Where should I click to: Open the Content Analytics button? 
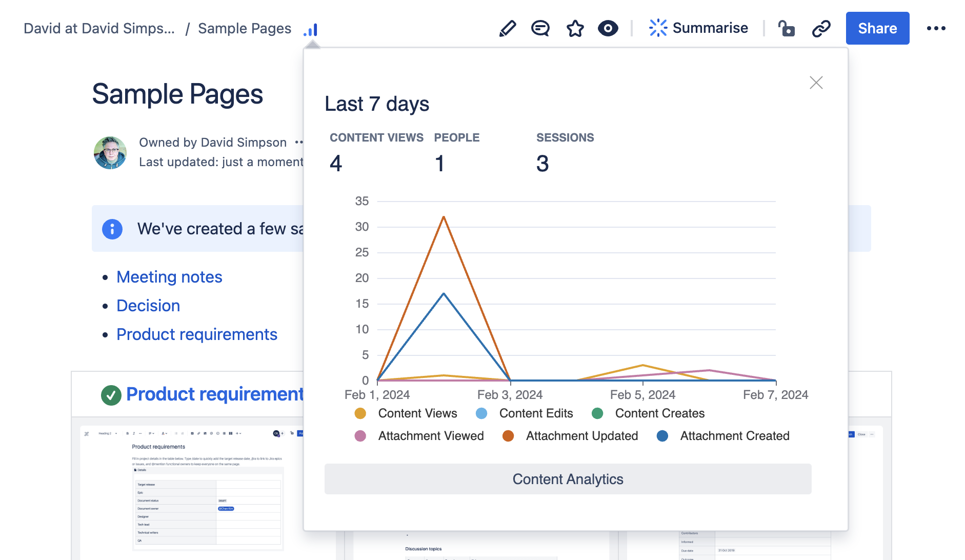(568, 479)
